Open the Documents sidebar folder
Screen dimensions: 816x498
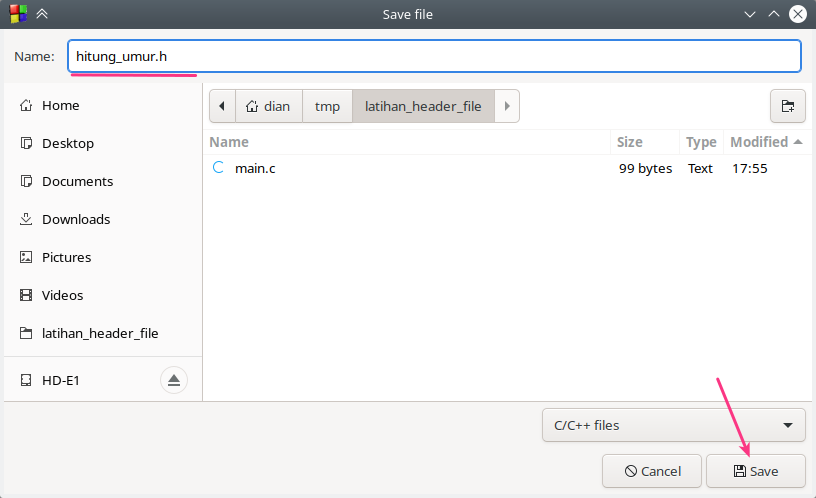tap(77, 182)
